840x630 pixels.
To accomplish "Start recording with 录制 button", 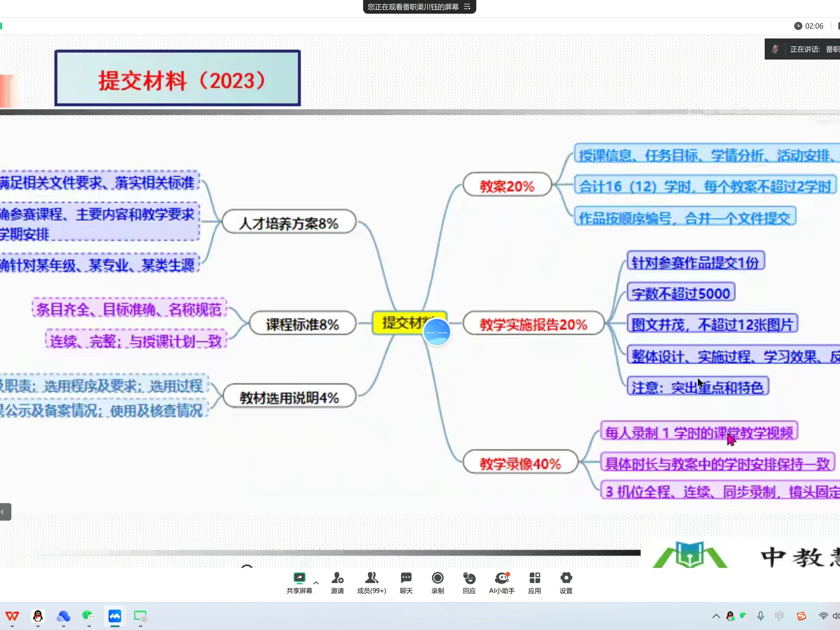I will [437, 582].
